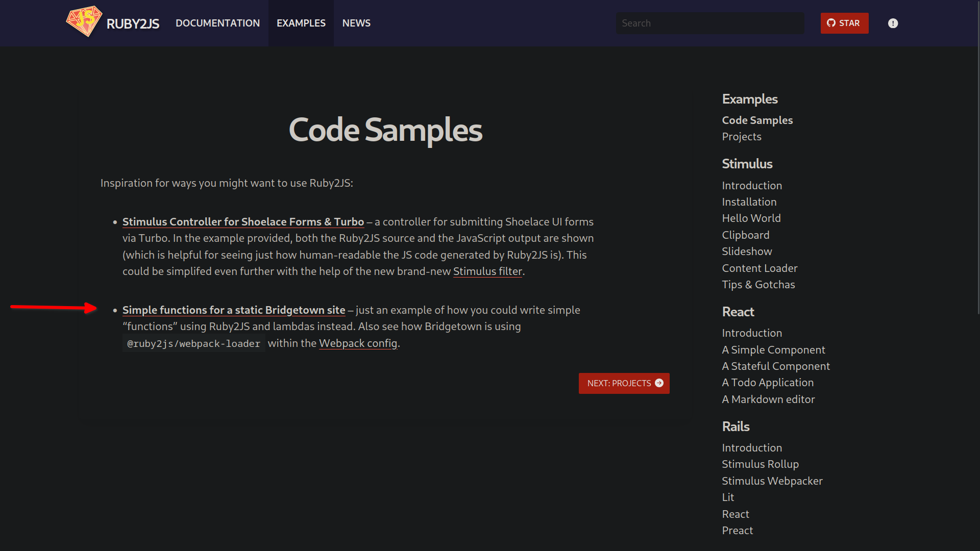Open the DOCUMENTATION menu
980x551 pixels.
217,23
